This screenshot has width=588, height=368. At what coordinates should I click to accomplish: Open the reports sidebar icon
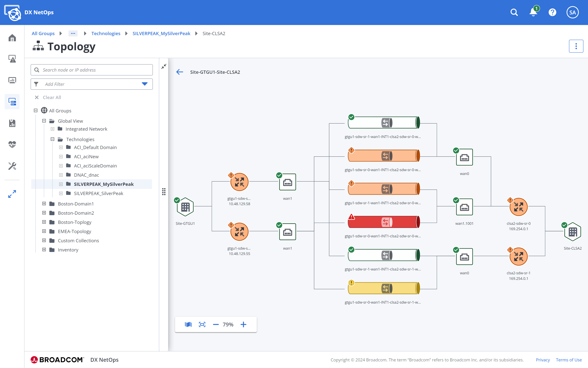point(12,123)
